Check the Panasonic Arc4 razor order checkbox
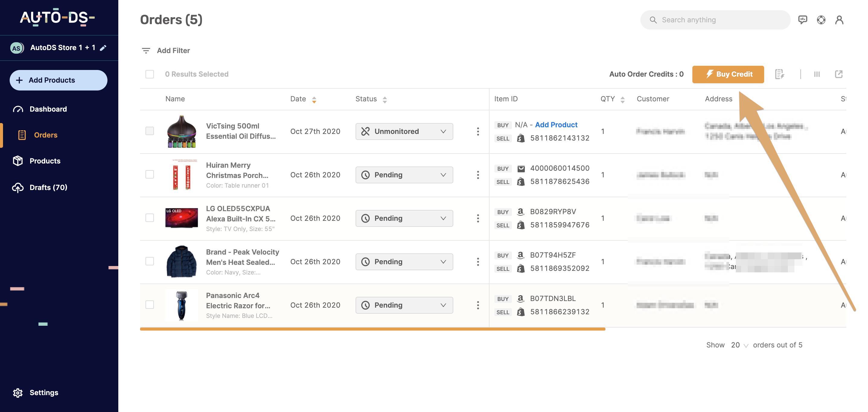Image resolution: width=868 pixels, height=412 pixels. click(150, 305)
